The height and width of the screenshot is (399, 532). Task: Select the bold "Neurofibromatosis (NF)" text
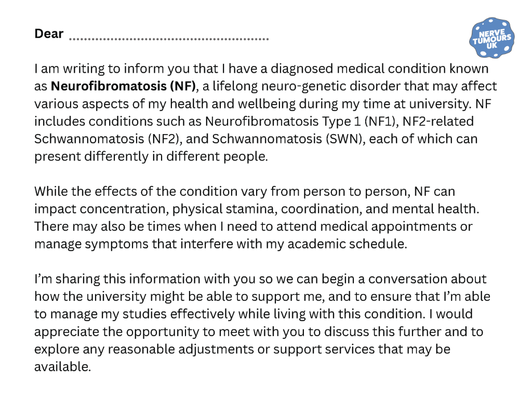click(123, 86)
